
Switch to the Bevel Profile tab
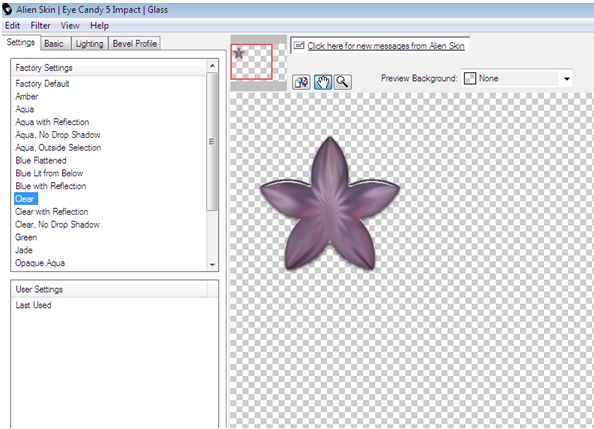tap(134, 44)
